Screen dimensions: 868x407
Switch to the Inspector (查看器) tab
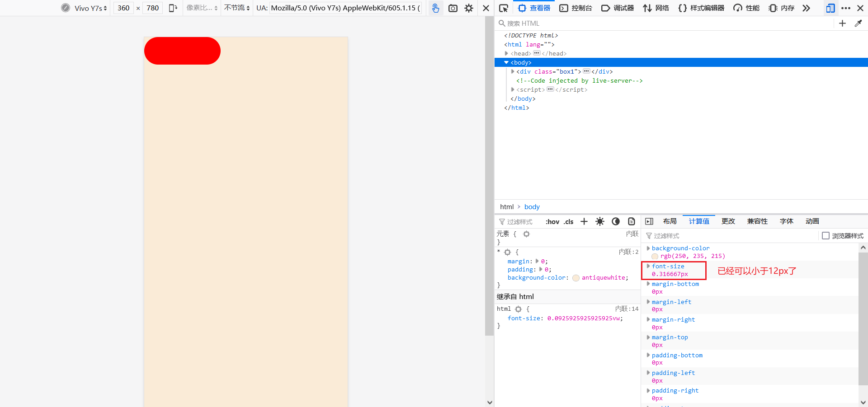(x=534, y=8)
